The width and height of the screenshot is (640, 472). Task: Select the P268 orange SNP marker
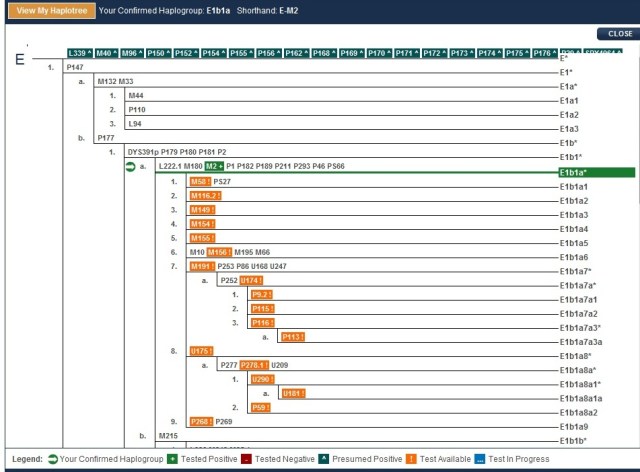click(201, 421)
